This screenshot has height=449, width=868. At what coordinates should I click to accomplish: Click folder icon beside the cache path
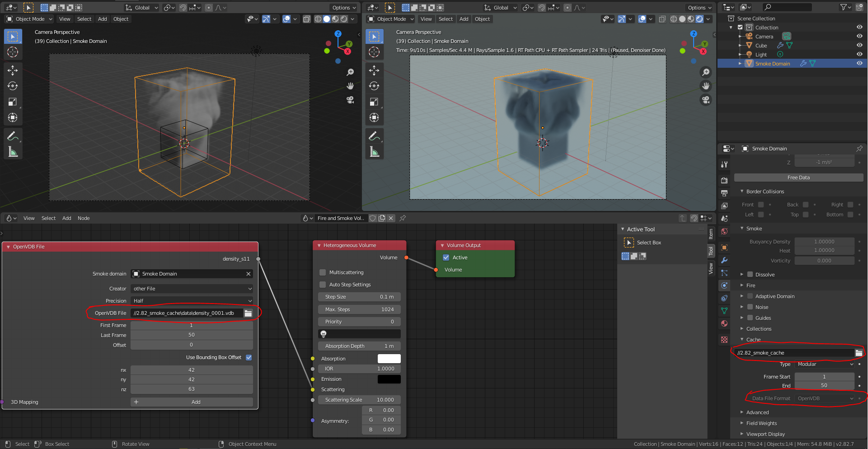[859, 353]
